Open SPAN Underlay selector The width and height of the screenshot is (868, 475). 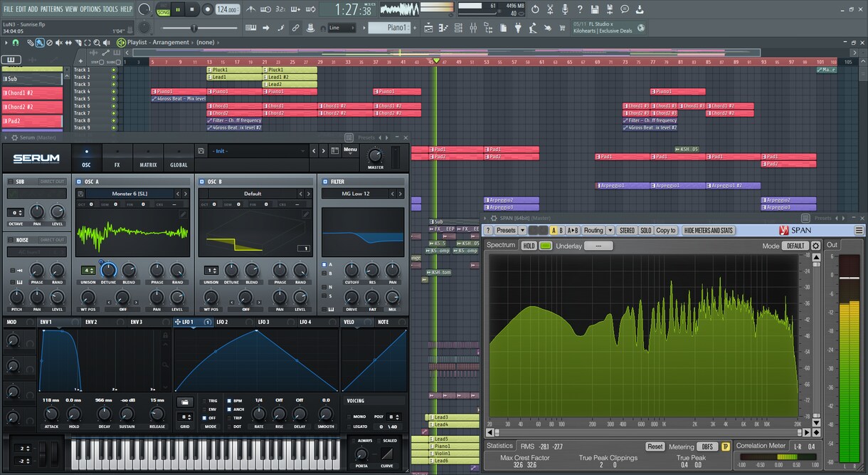[598, 246]
